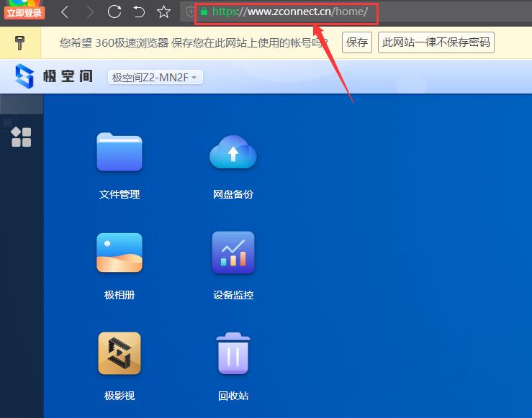Launch the 极影视 video app
This screenshot has width=532, height=418.
tap(119, 353)
